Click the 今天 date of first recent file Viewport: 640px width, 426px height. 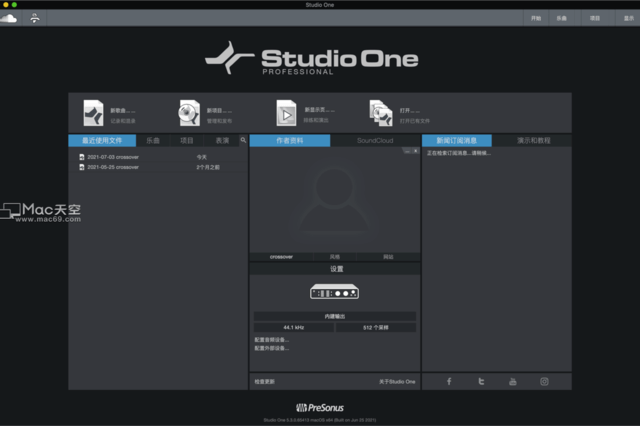202,157
